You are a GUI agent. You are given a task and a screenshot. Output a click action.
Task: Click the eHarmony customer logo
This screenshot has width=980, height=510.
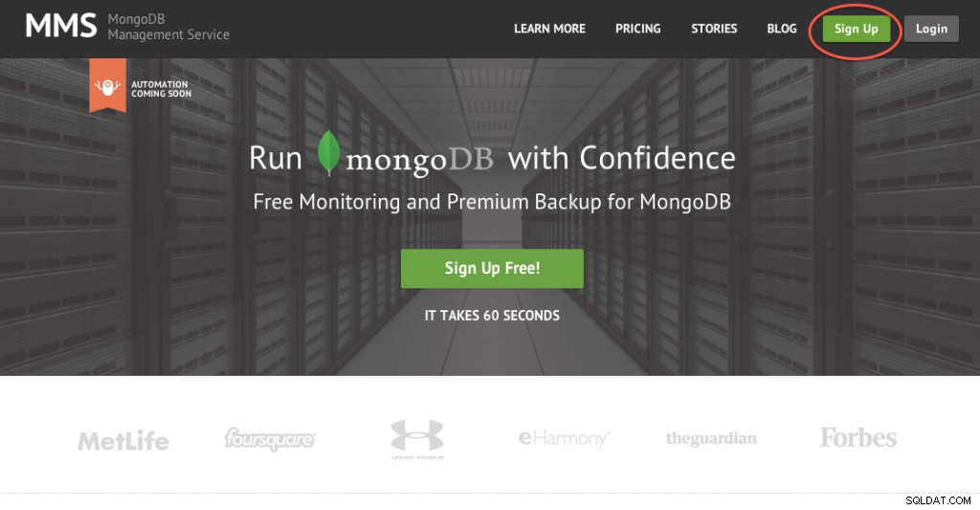point(564,438)
